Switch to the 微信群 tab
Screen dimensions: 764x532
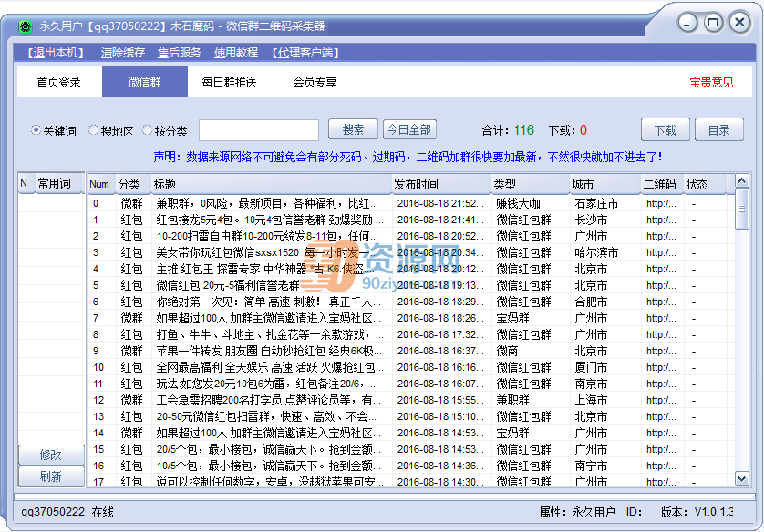click(145, 82)
